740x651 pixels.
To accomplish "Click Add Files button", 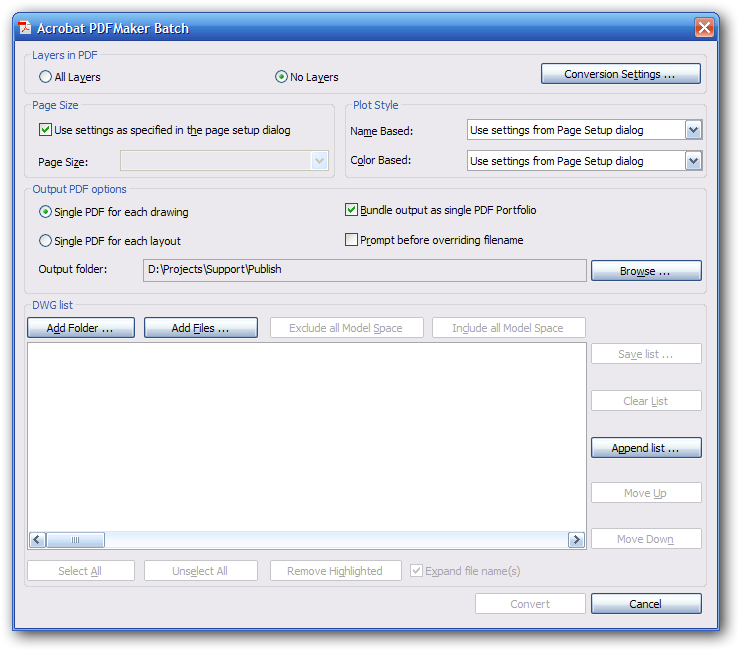I will pyautogui.click(x=201, y=328).
